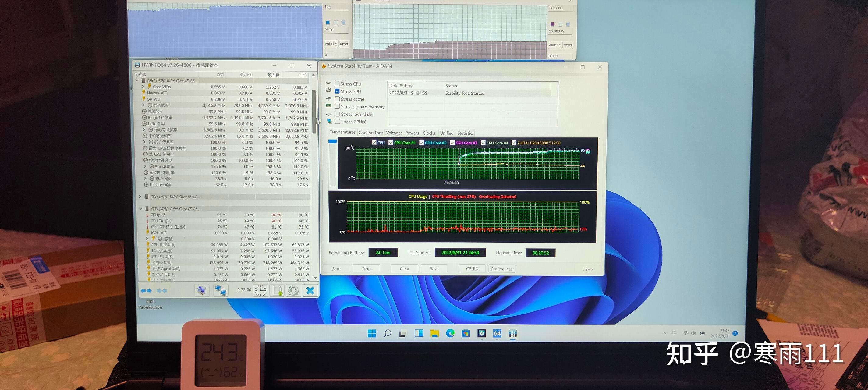The height and width of the screenshot is (390, 868).
Task: Click HWiNFO blue X close sensors icon
Action: click(x=310, y=290)
